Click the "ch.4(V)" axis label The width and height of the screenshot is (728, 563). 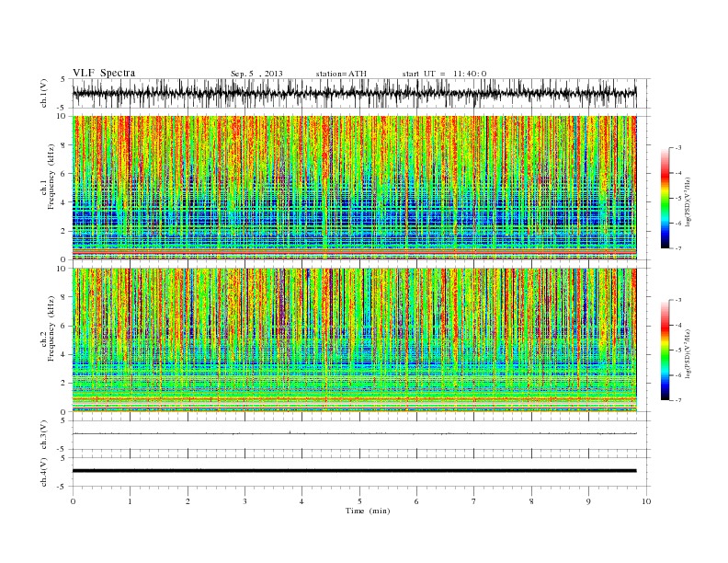coord(43,472)
